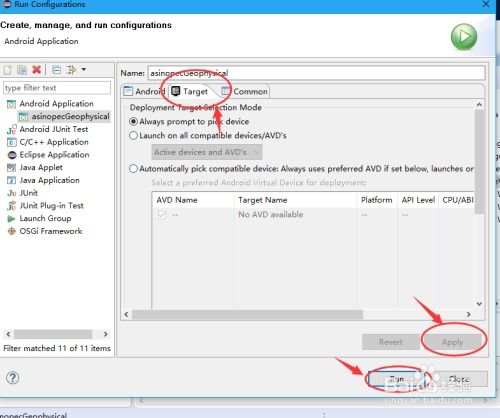Select Automatically pick compatible device option
This screenshot has height=418, width=500.
click(x=301, y=169)
